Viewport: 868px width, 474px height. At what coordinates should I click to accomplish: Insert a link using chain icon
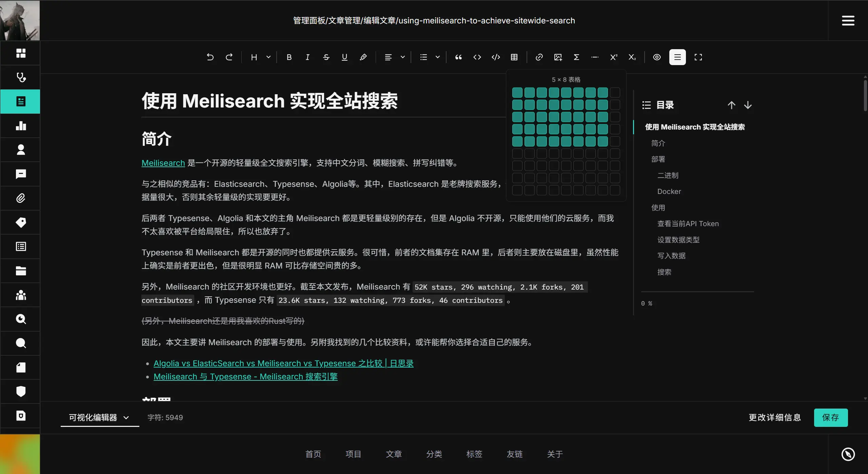539,57
